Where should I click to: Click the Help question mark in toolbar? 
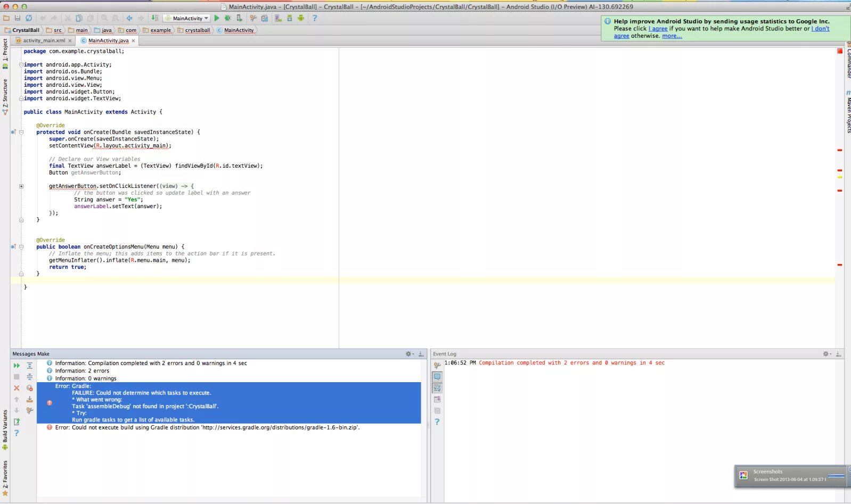315,18
